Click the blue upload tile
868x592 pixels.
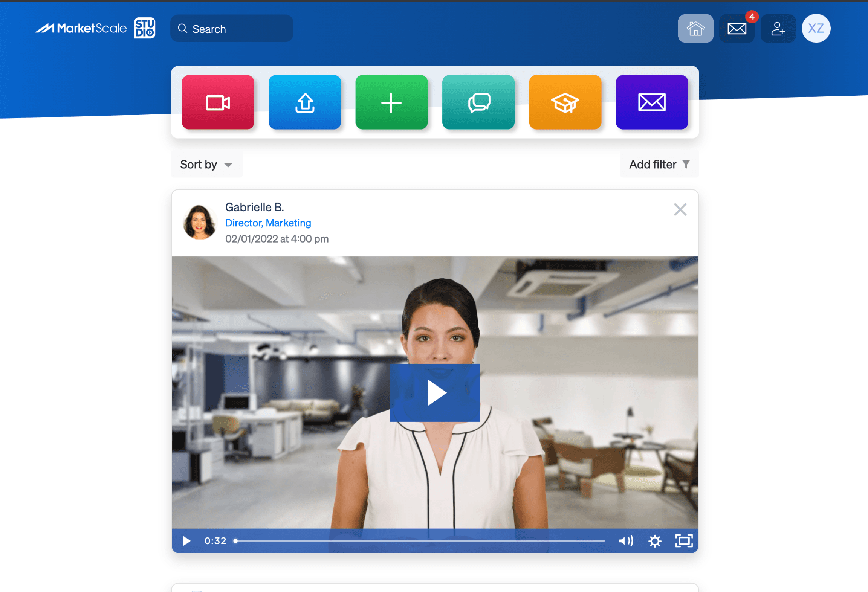pos(304,102)
